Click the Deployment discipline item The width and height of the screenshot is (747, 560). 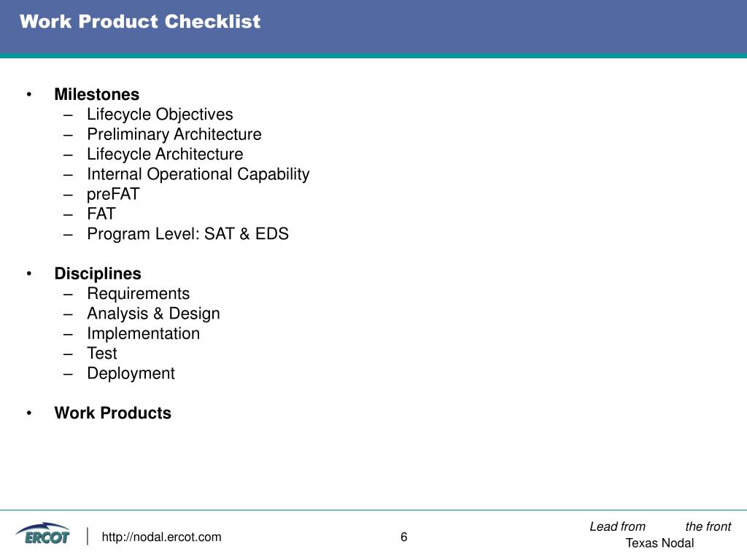point(131,373)
